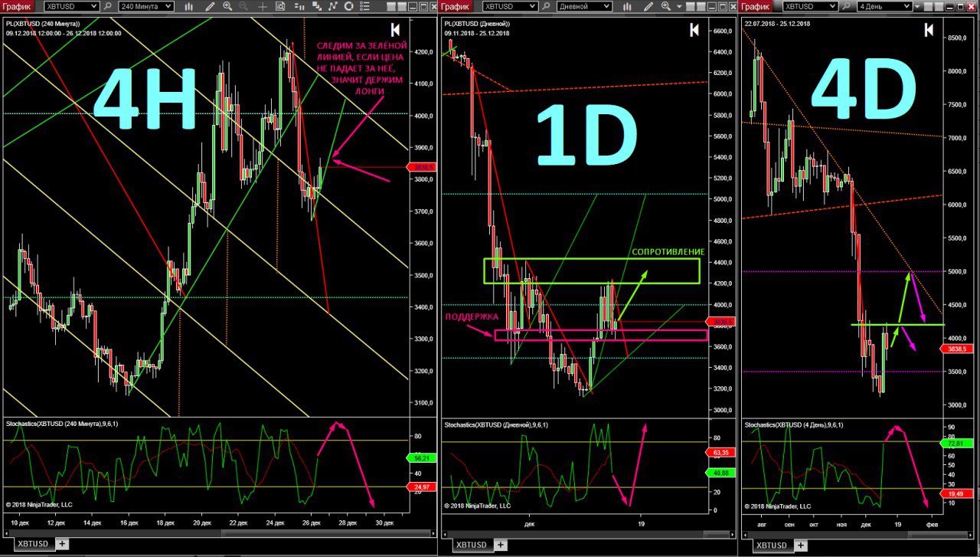
Task: Click zoom in magnifier in Дневной chart window
Action: click(666, 6)
